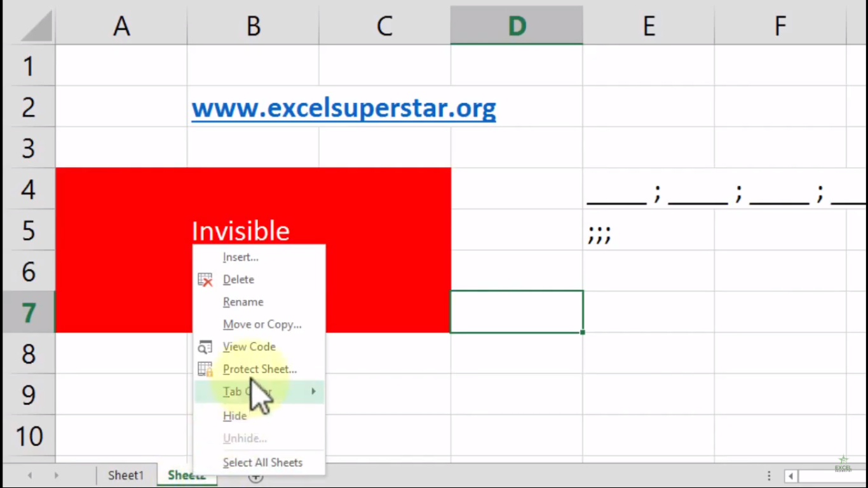This screenshot has width=868, height=488.
Task: Select row 10 header
Action: 29,436
